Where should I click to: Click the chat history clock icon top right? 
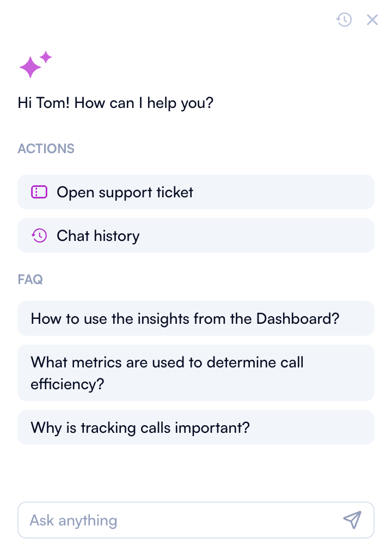[x=344, y=20]
